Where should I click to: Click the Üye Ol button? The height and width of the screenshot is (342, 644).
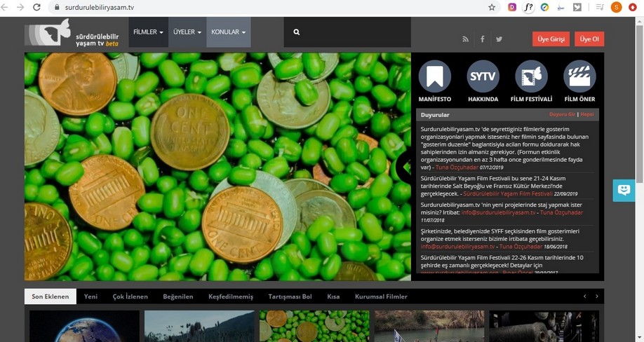589,39
